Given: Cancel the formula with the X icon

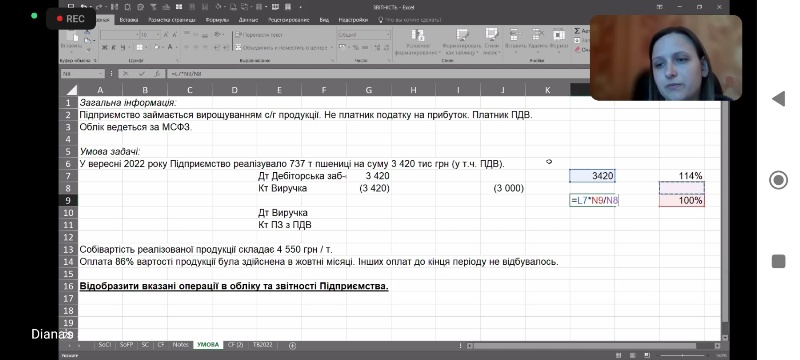Looking at the screenshot, I should 126,74.
